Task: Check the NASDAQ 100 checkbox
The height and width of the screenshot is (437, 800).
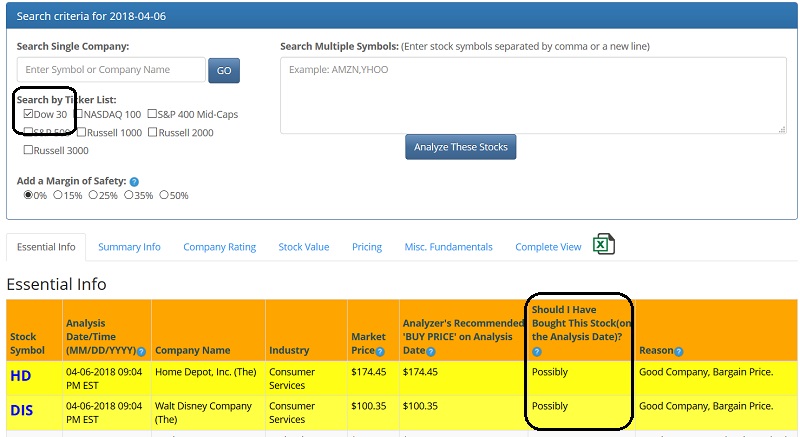Action: 79,114
